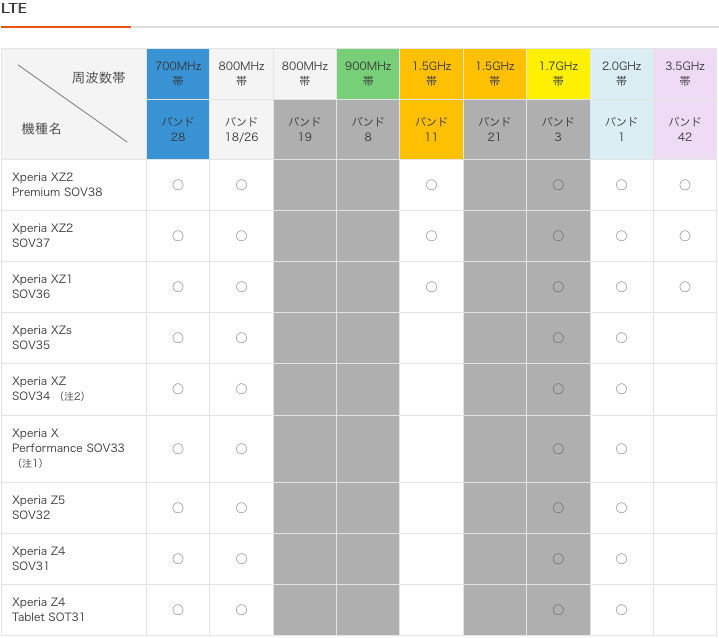Click the 2.0GHz帯 header cell

pyautogui.click(x=621, y=74)
